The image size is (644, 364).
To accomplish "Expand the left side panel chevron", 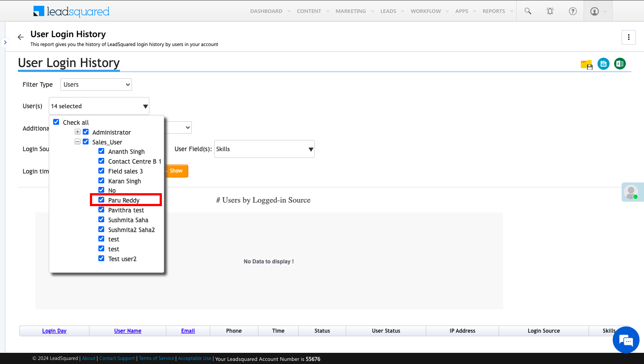I will [x=5, y=42].
